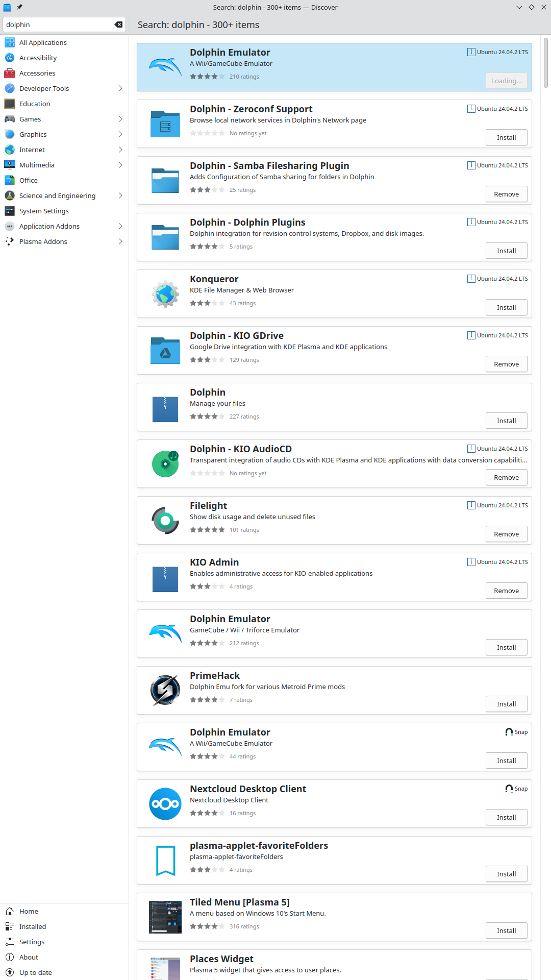The width and height of the screenshot is (551, 980).
Task: Click the vertical scrollbar handle of results
Action: 546,62
